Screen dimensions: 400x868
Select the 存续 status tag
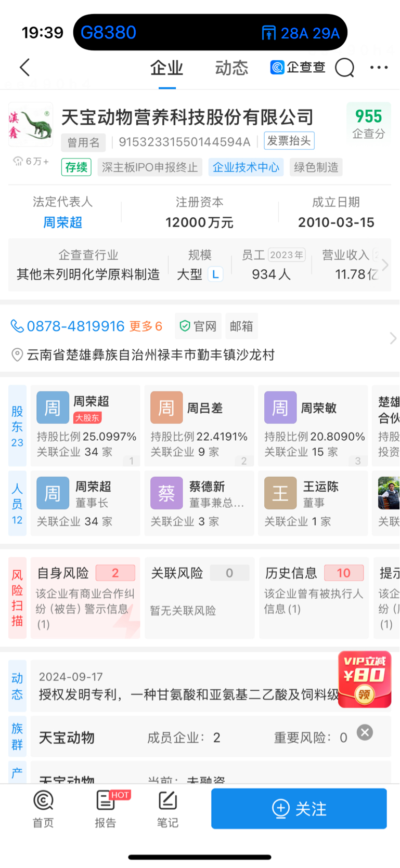tap(76, 167)
